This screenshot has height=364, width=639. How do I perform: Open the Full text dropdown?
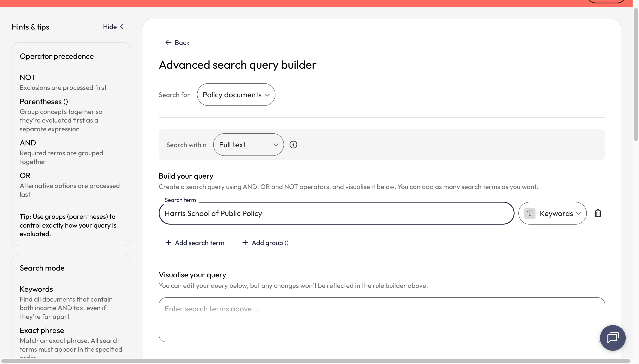coord(248,145)
